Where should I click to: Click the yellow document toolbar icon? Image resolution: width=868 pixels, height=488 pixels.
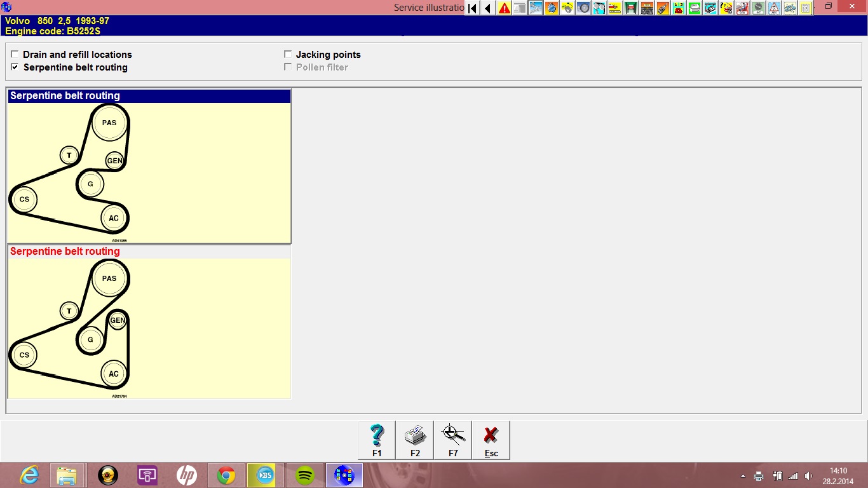(806, 8)
